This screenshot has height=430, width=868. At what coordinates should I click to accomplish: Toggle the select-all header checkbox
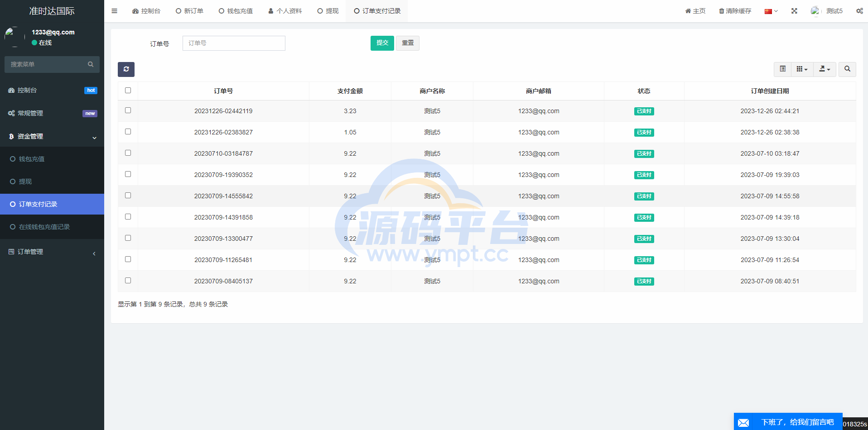tap(128, 91)
